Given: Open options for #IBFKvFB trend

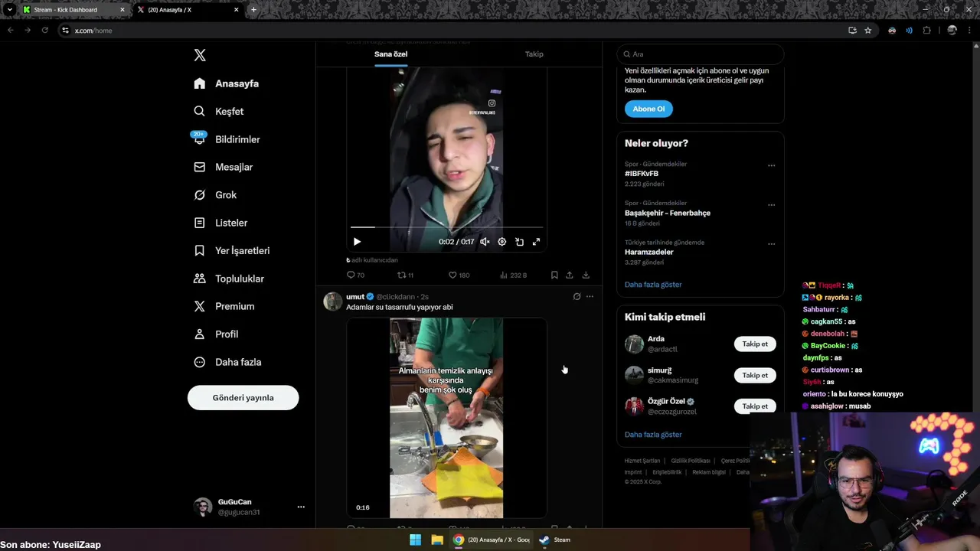Looking at the screenshot, I should click(x=771, y=165).
